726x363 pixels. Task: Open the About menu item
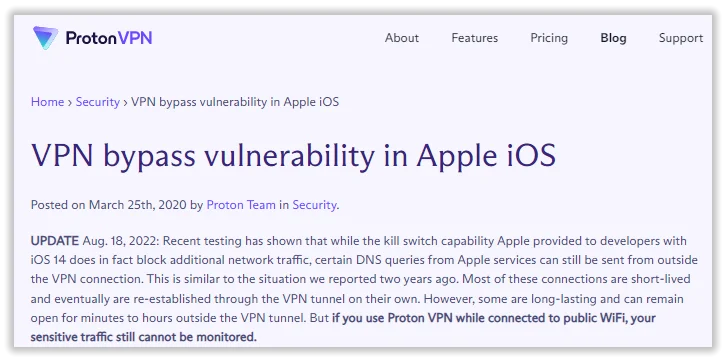[x=401, y=38]
